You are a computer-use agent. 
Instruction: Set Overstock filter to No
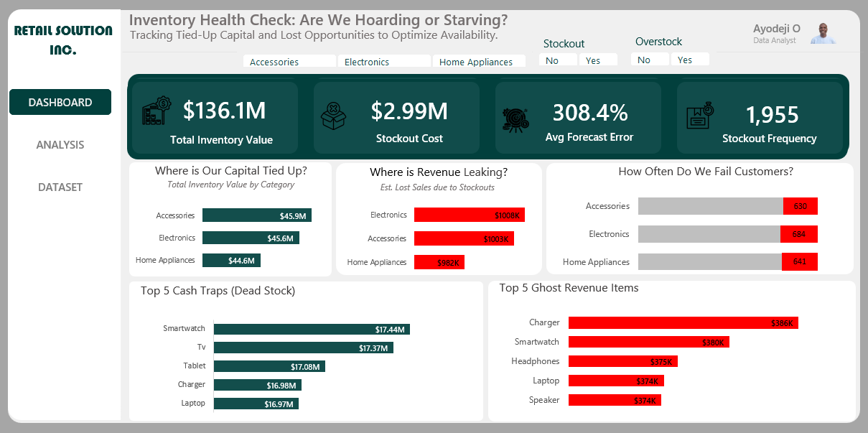tap(650, 60)
